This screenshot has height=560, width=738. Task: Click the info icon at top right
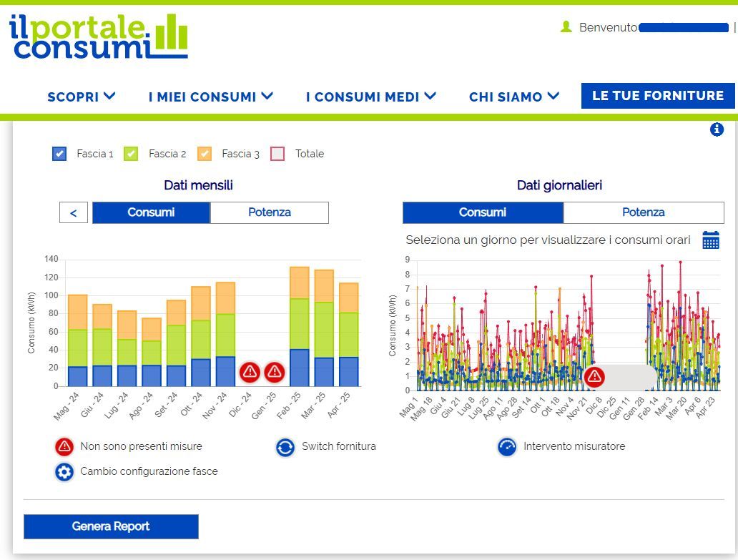coord(717,129)
